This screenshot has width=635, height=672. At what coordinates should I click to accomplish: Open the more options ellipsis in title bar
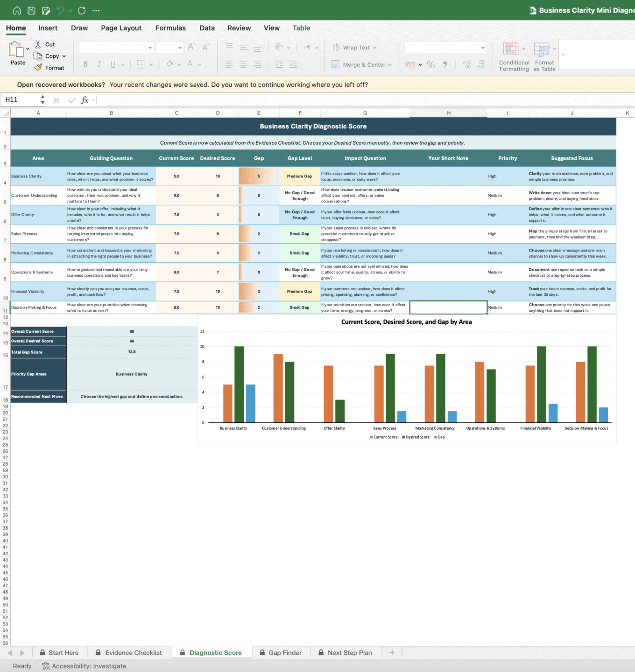[96, 10]
